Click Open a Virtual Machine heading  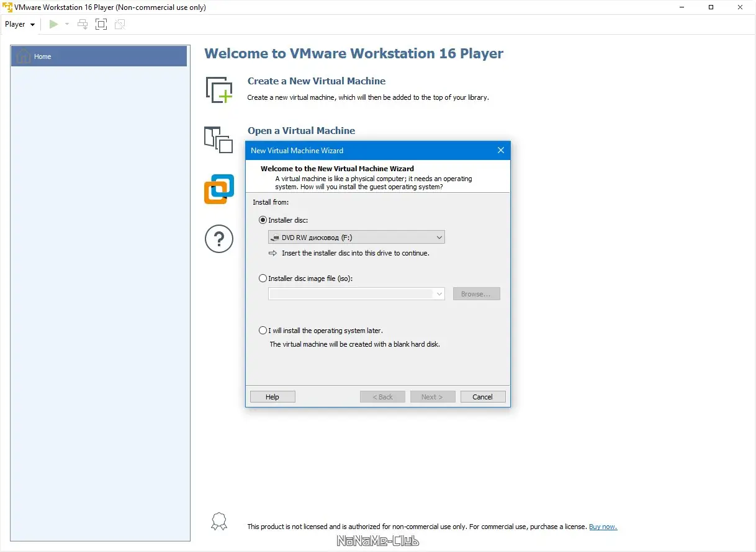(x=301, y=131)
